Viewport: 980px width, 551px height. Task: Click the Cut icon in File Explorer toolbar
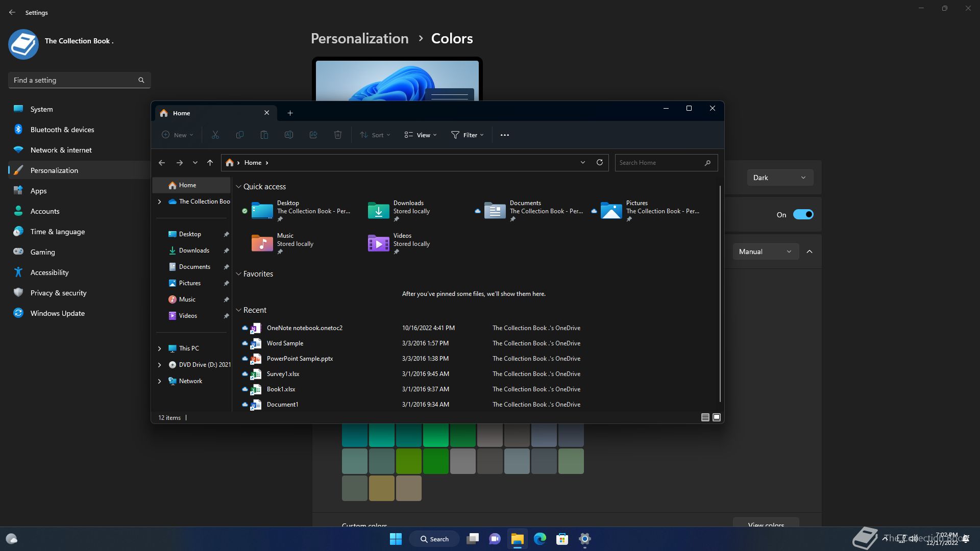215,135
